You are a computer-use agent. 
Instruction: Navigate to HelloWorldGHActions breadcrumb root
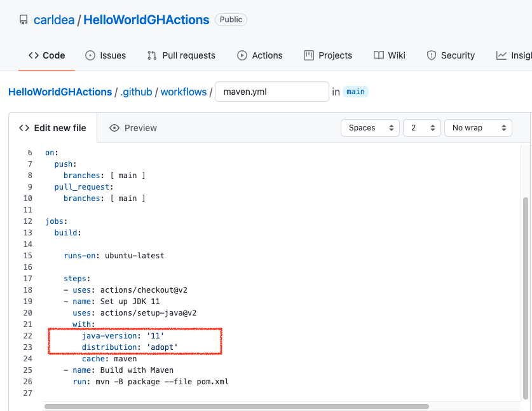(60, 92)
